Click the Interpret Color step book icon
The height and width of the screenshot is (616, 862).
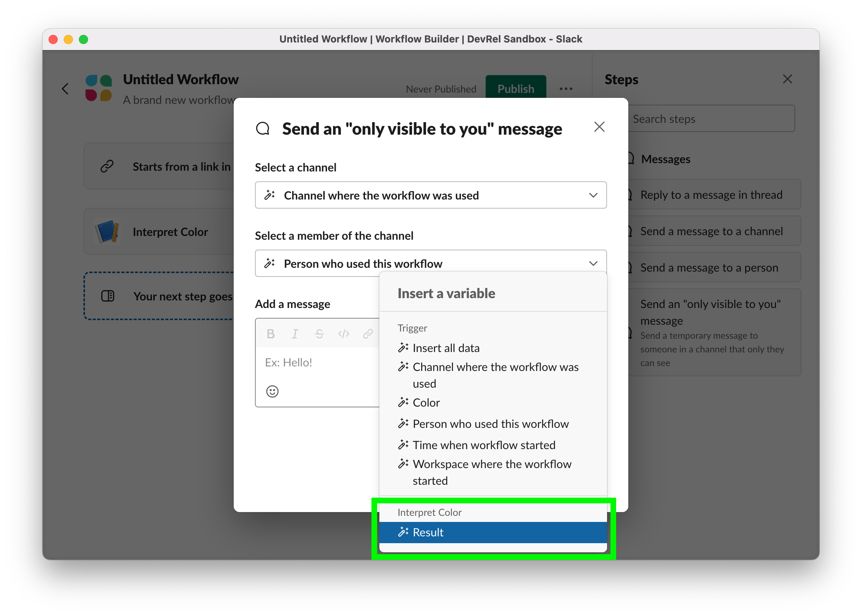[107, 231]
